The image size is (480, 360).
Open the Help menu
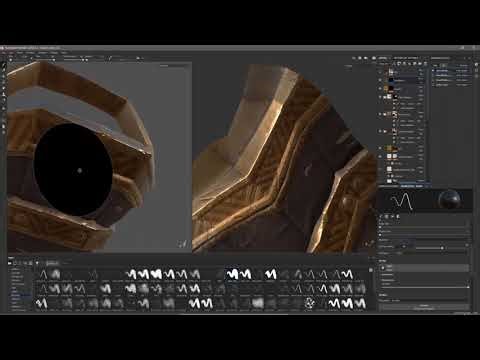64,53
